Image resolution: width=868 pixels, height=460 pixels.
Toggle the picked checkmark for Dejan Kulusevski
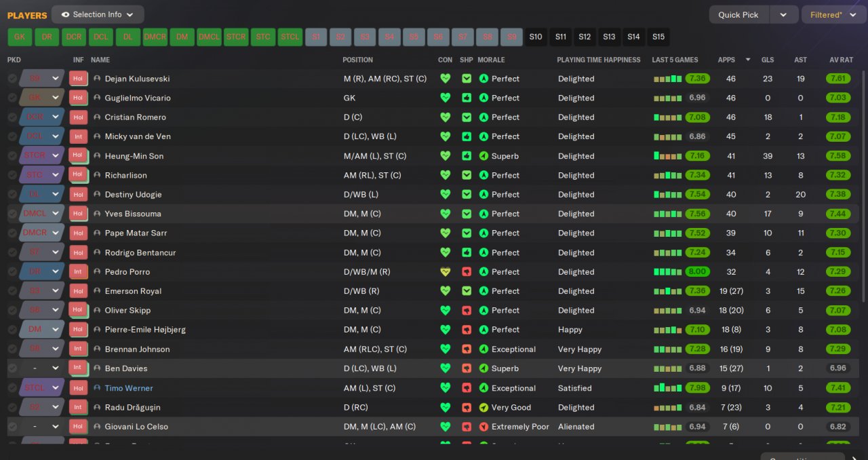coord(12,79)
